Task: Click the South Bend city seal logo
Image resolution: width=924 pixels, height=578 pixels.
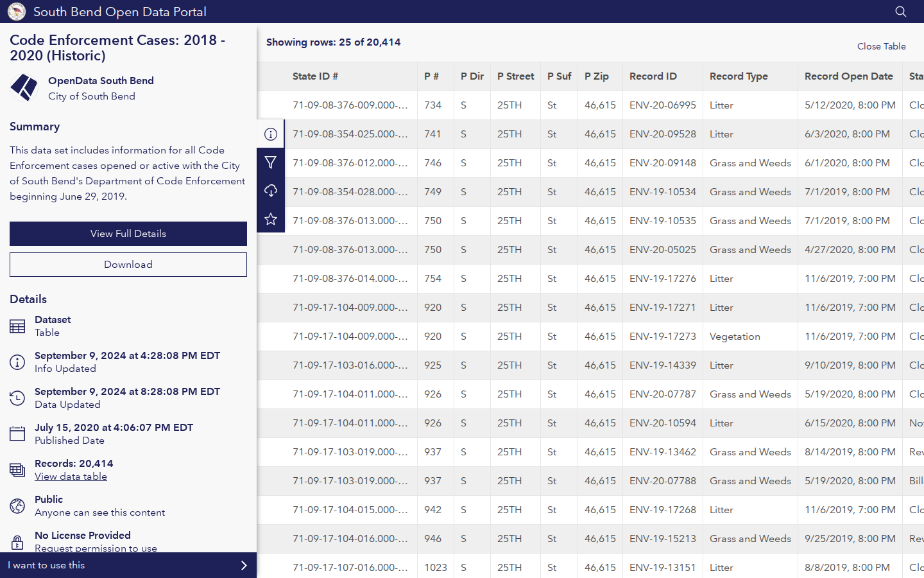Action: point(17,12)
